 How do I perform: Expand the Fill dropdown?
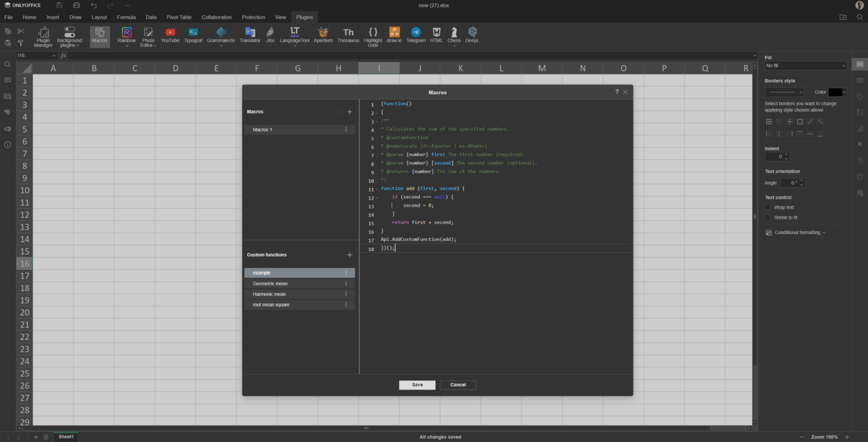pyautogui.click(x=805, y=66)
